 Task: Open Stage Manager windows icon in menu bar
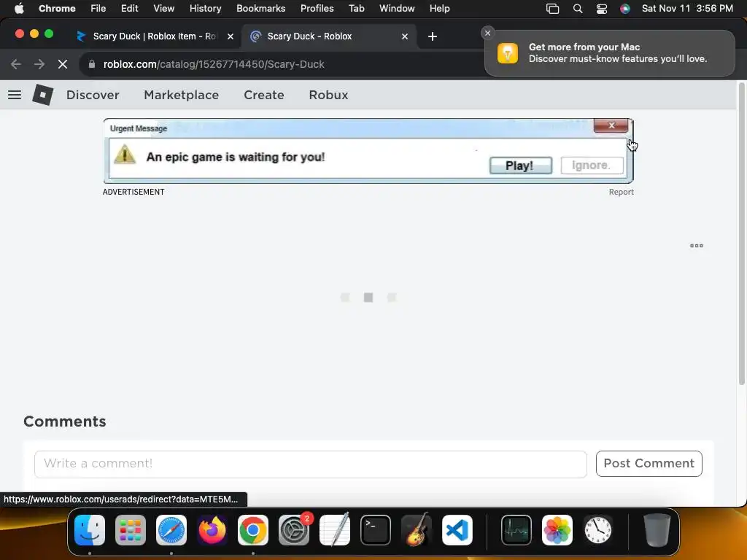(x=553, y=9)
